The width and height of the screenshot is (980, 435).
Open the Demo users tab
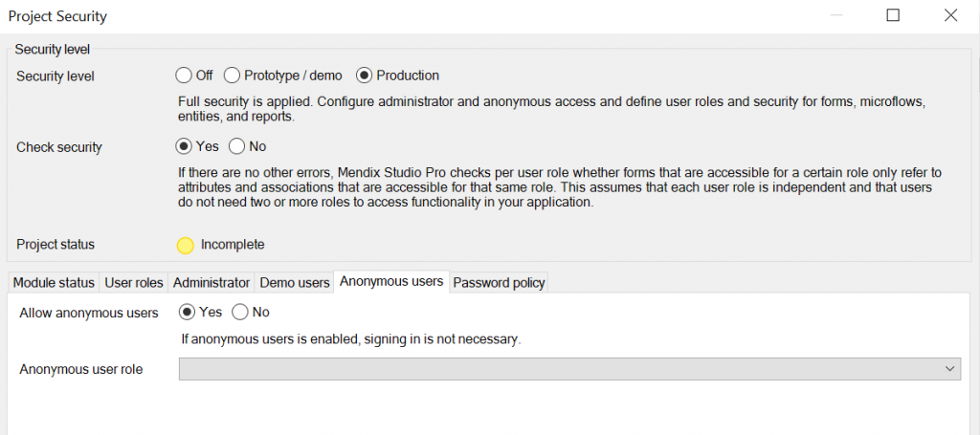coord(294,282)
